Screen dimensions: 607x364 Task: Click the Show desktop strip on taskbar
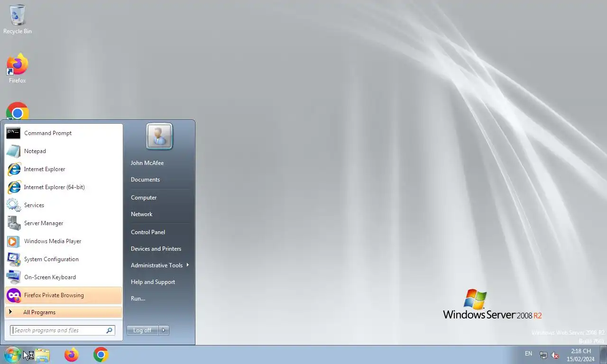pyautogui.click(x=604, y=355)
